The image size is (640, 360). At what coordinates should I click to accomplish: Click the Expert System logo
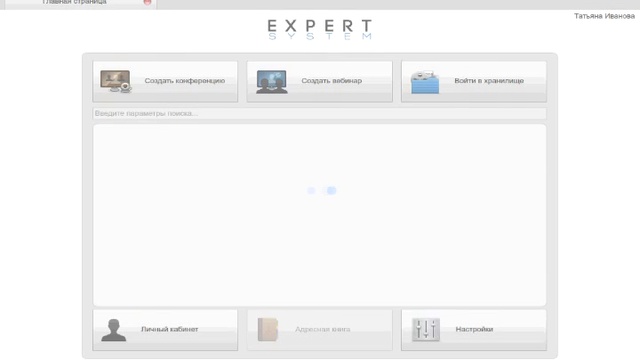(320, 29)
